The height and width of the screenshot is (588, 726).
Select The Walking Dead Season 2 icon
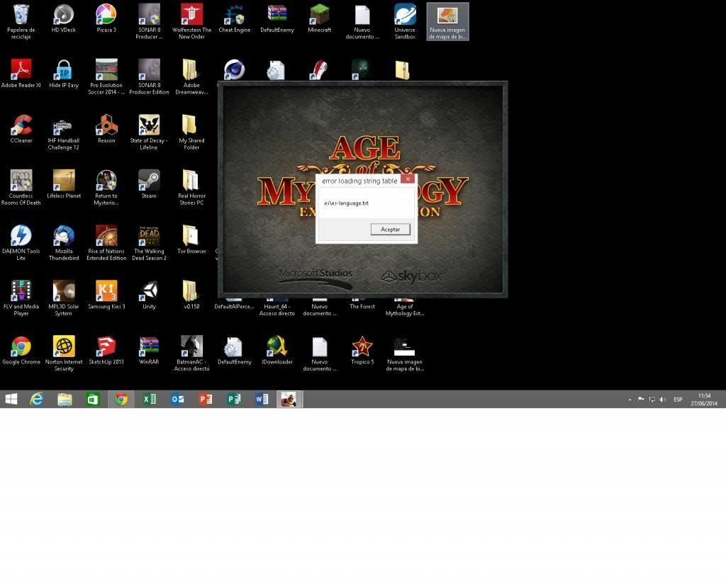coord(149,243)
